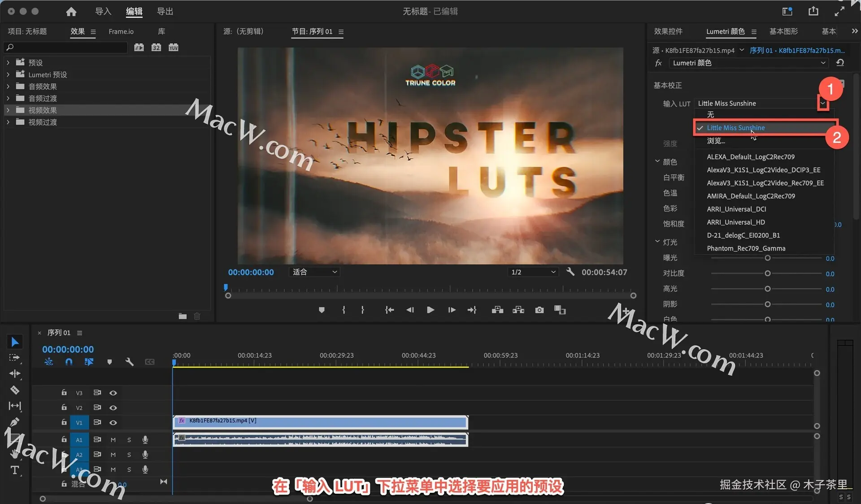This screenshot has width=861, height=504.
Task: Expand the Lumetri 预设 folder
Action: click(x=8, y=74)
